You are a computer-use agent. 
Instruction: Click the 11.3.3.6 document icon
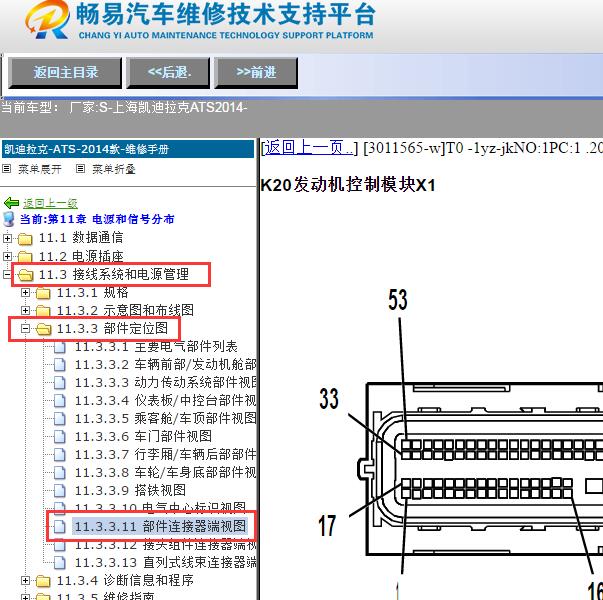click(60, 437)
